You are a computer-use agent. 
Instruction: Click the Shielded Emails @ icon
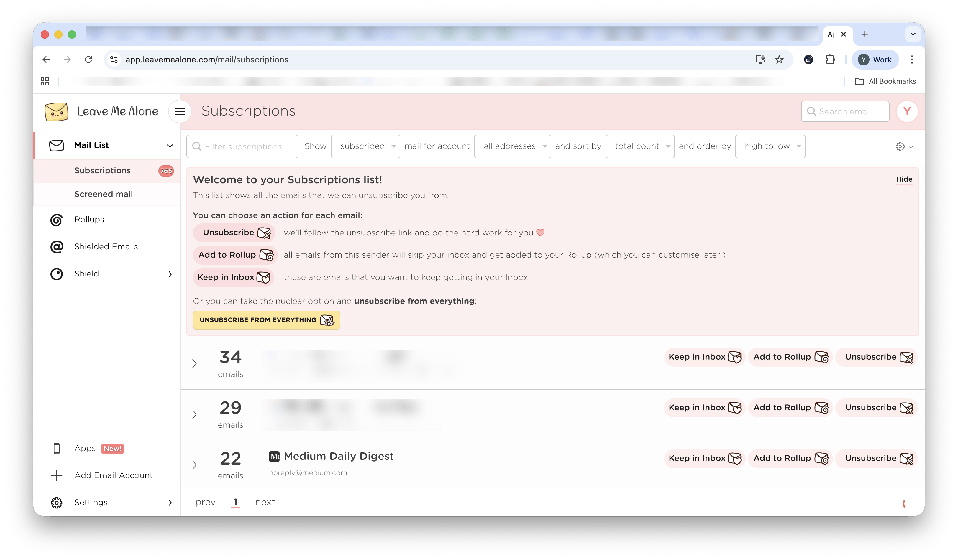[x=57, y=247]
